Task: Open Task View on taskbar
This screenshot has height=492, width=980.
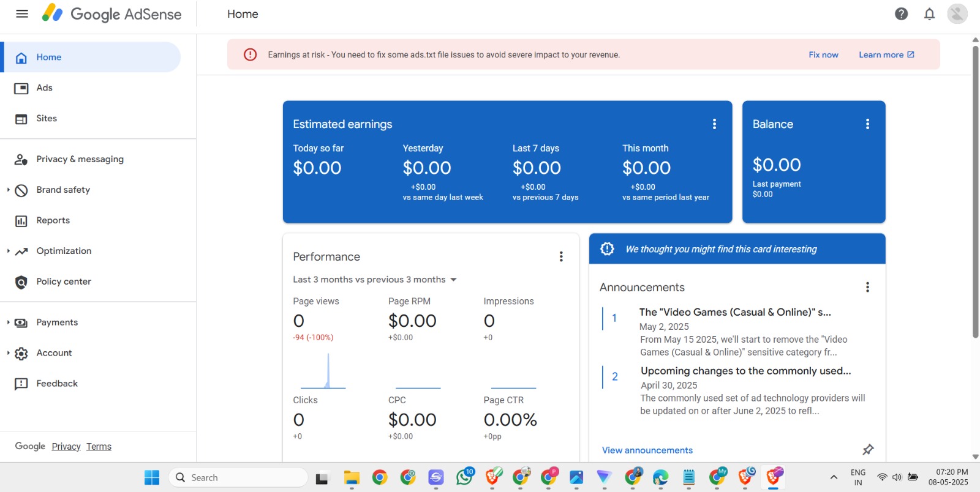Action: [x=322, y=478]
